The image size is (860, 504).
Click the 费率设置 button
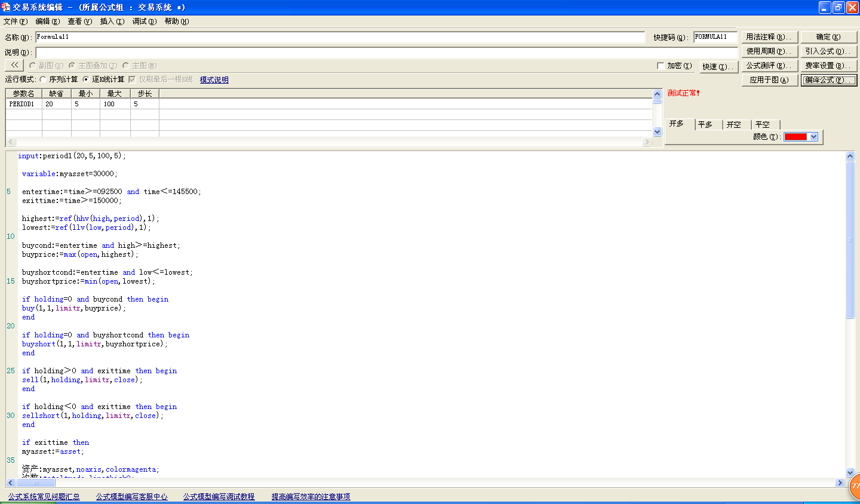pyautogui.click(x=828, y=66)
